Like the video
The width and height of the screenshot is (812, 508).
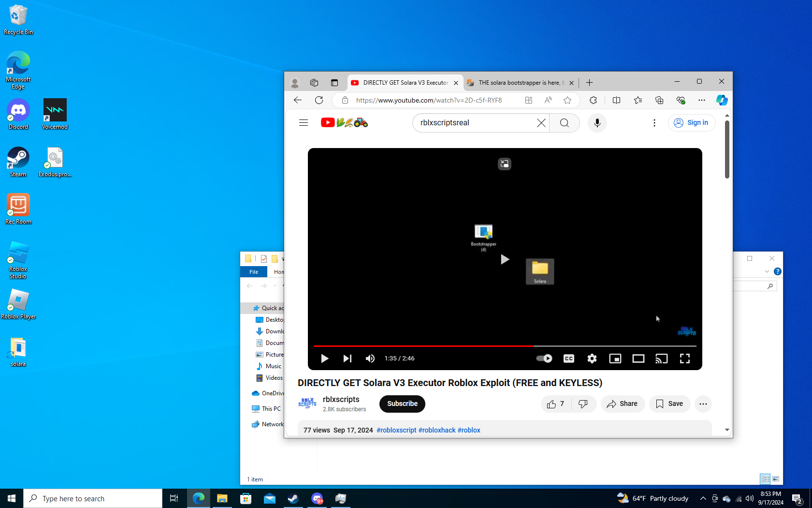(556, 404)
